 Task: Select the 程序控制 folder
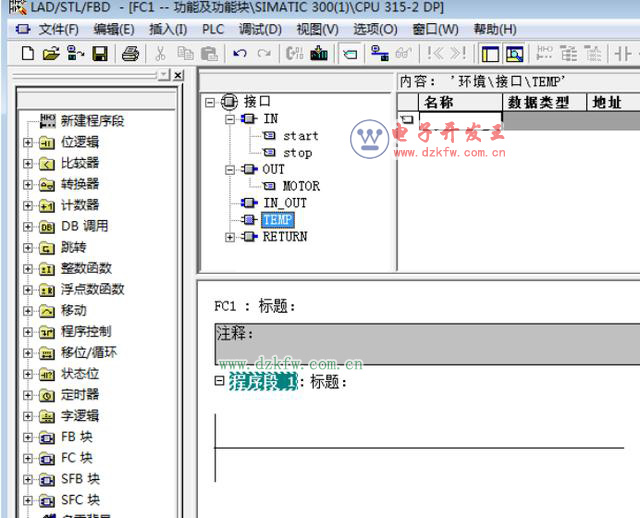point(86,331)
